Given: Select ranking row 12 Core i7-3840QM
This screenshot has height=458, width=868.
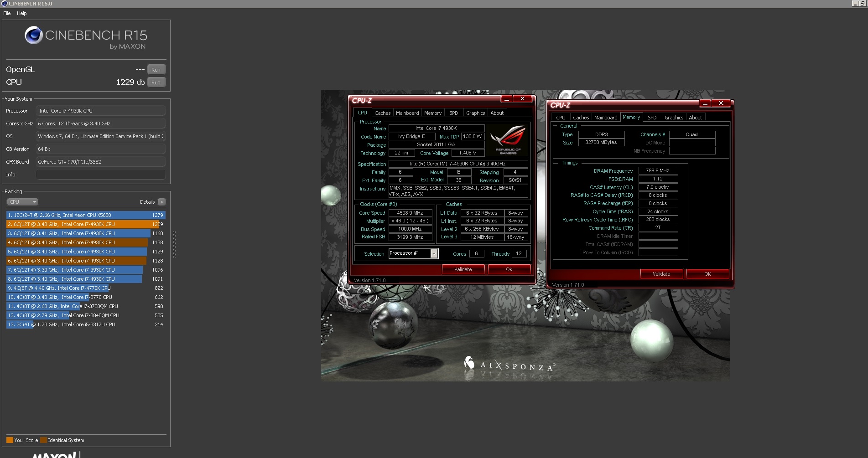Looking at the screenshot, I should pos(86,315).
